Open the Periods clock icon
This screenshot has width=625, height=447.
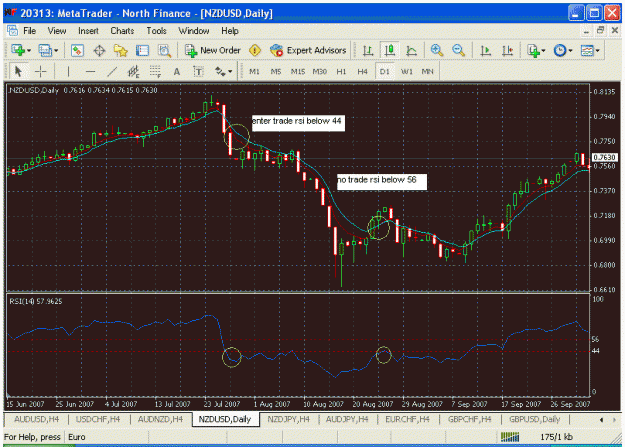[560, 51]
